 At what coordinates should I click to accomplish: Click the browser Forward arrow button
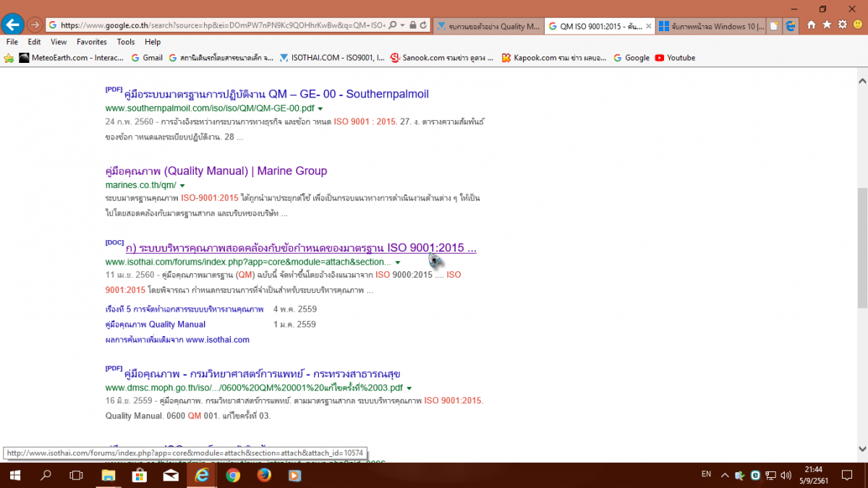point(34,25)
